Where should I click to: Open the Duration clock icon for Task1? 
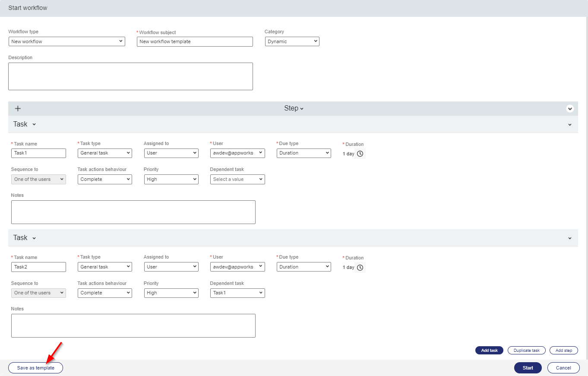tap(360, 154)
